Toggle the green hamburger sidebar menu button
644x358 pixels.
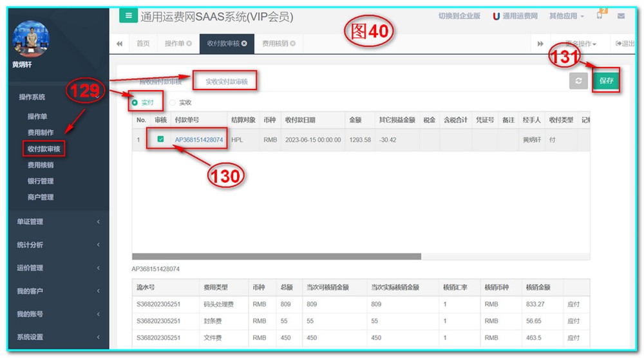[x=129, y=15]
